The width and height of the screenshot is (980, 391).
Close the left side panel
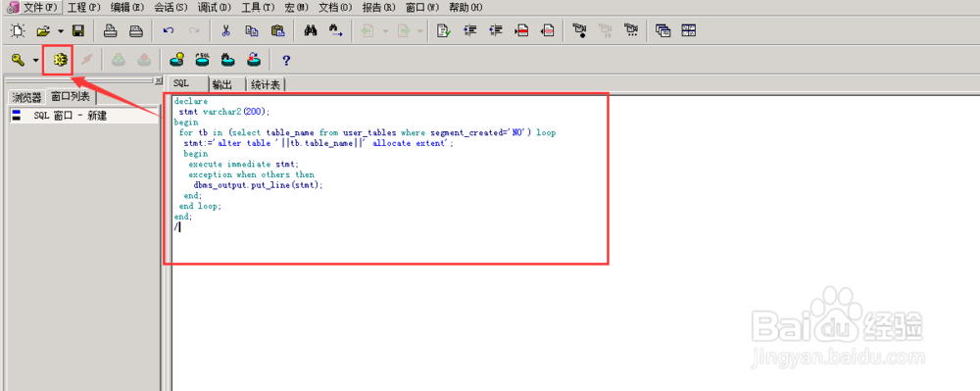click(159, 80)
